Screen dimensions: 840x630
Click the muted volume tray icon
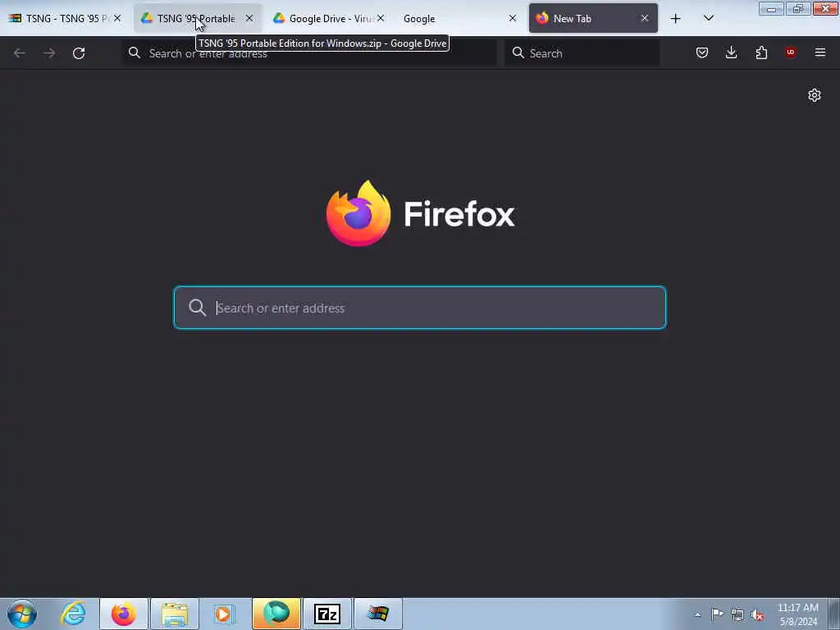click(757, 615)
